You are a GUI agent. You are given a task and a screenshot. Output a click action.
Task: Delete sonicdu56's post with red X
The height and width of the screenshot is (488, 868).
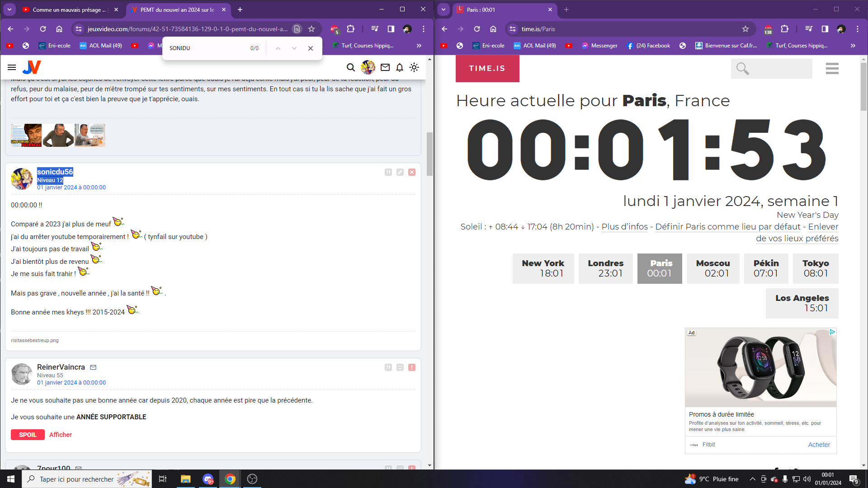click(x=412, y=172)
